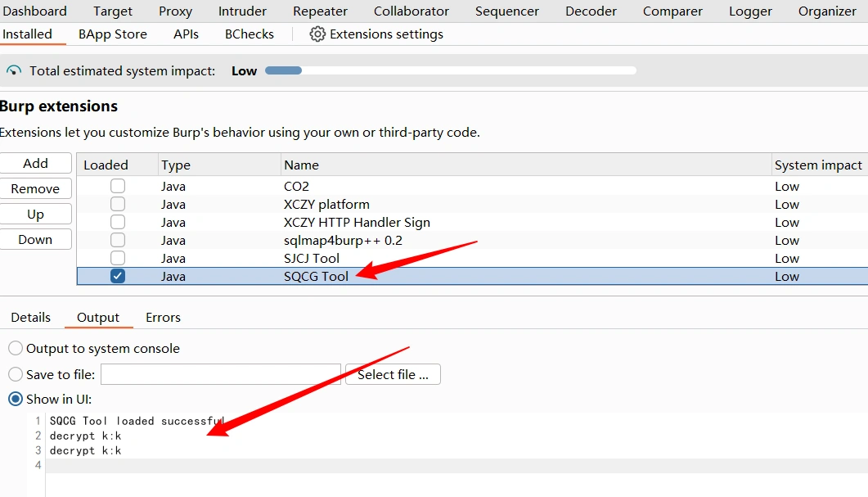Viewport: 868px width, 497px height.
Task: Enable the sqlmap4burp++ 0.2 checkbox
Action: click(x=118, y=241)
